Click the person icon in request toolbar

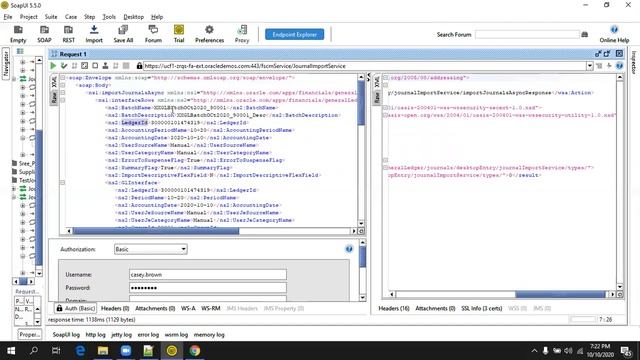[105, 66]
